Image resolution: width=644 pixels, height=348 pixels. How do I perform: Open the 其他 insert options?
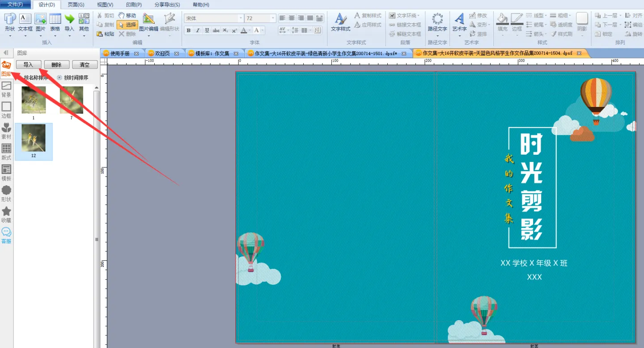[84, 22]
